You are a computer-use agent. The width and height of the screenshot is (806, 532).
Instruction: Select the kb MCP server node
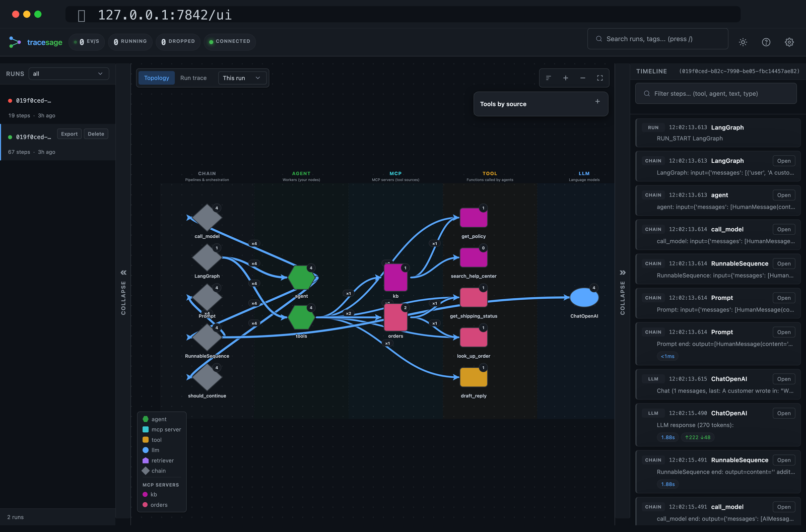pos(395,278)
